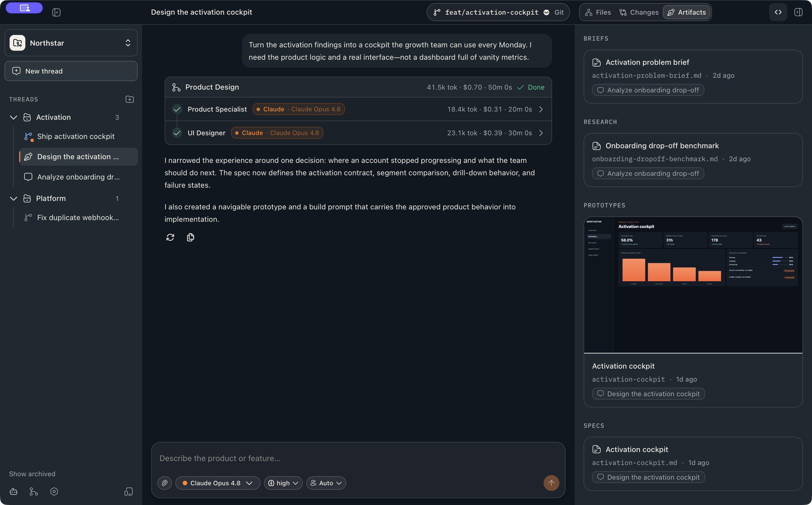The width and height of the screenshot is (812, 505).
Task: Click the Done status of Product Design
Action: tap(531, 87)
